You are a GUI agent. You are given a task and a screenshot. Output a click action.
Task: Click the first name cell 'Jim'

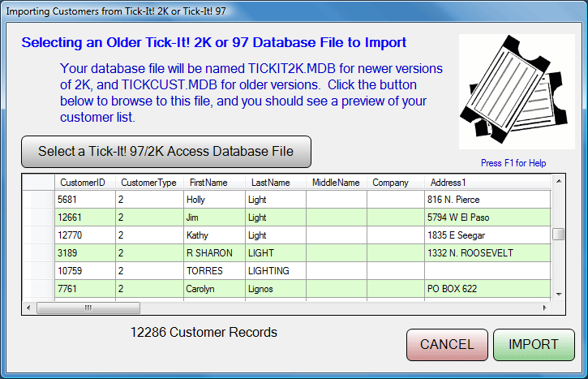[214, 217]
